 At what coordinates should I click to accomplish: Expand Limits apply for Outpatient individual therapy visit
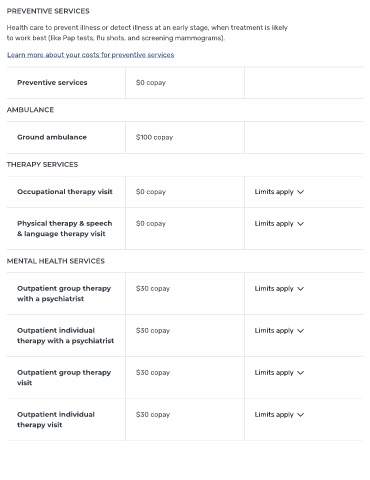point(279,415)
